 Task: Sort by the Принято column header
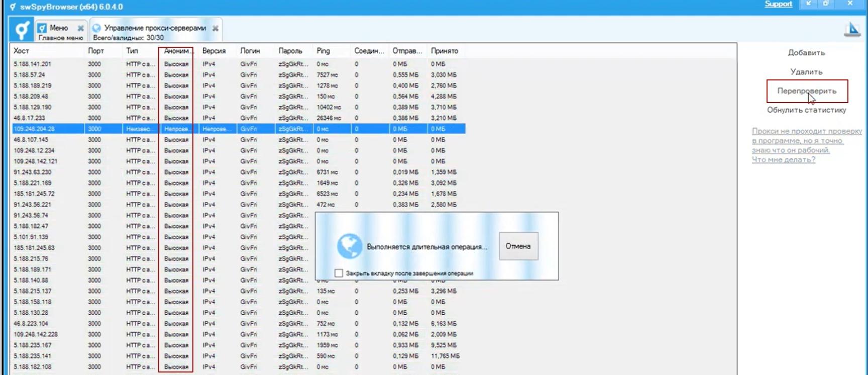(x=447, y=51)
